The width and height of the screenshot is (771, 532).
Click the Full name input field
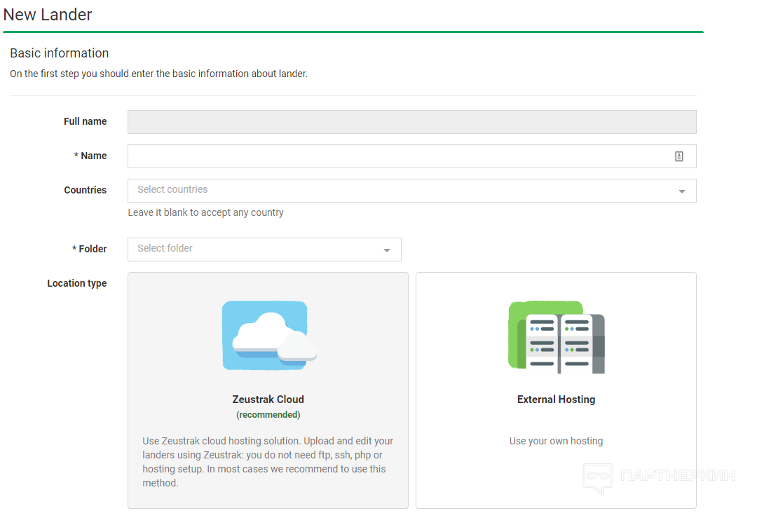click(411, 122)
